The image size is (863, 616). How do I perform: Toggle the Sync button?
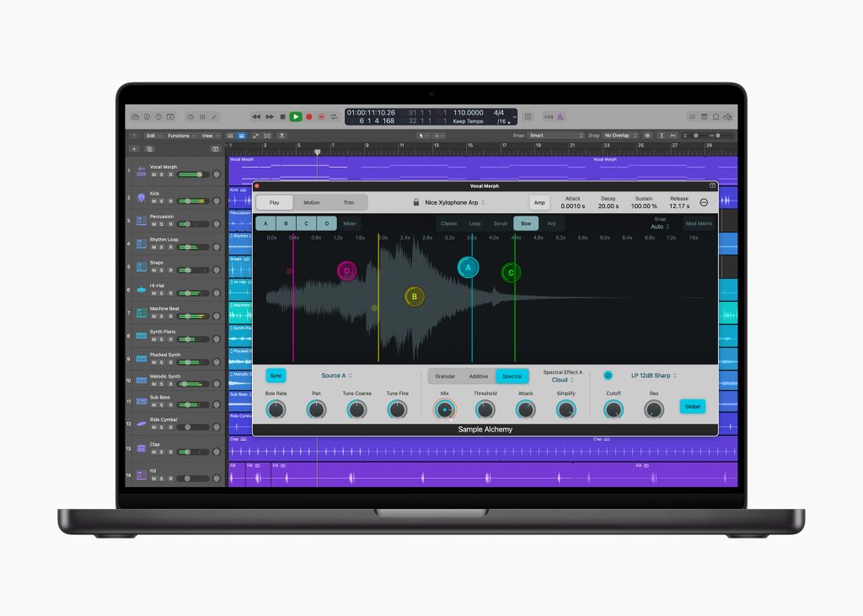click(276, 376)
